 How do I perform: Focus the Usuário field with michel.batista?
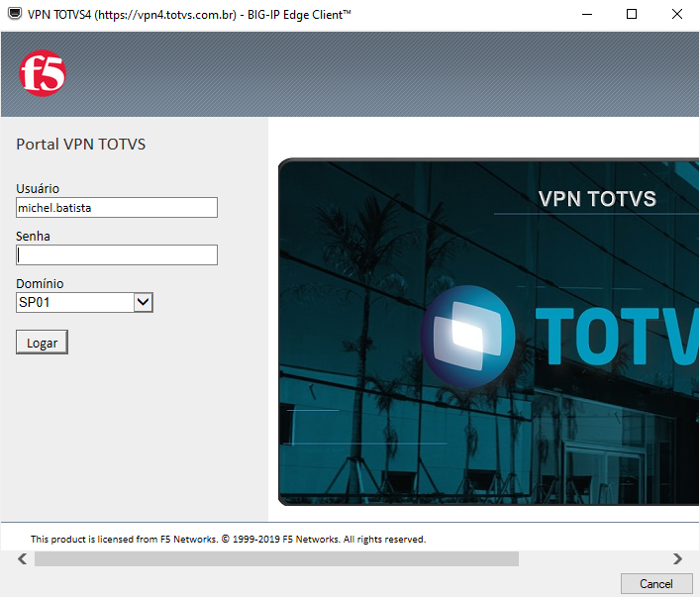117,208
